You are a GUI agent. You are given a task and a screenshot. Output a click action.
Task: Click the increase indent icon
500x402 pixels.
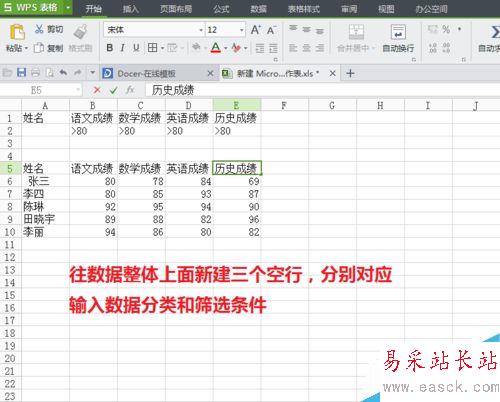(273, 48)
